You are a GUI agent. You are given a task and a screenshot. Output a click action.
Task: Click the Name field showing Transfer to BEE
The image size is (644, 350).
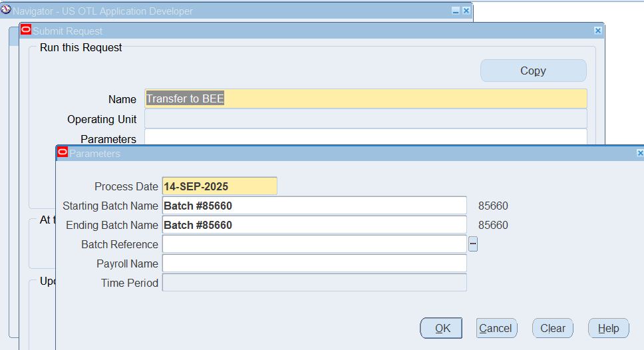(365, 99)
